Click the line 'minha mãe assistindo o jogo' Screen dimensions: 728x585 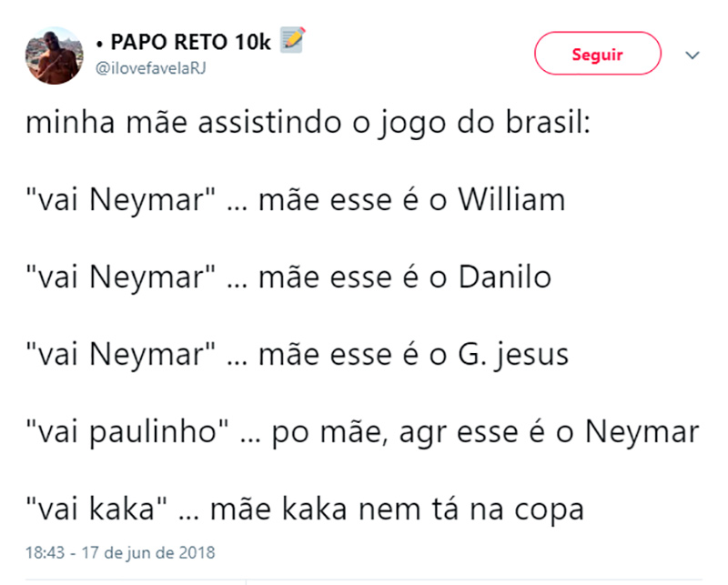coord(308,122)
